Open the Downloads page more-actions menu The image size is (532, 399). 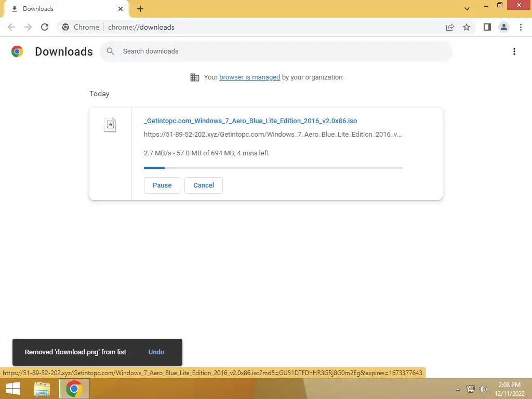tap(514, 51)
